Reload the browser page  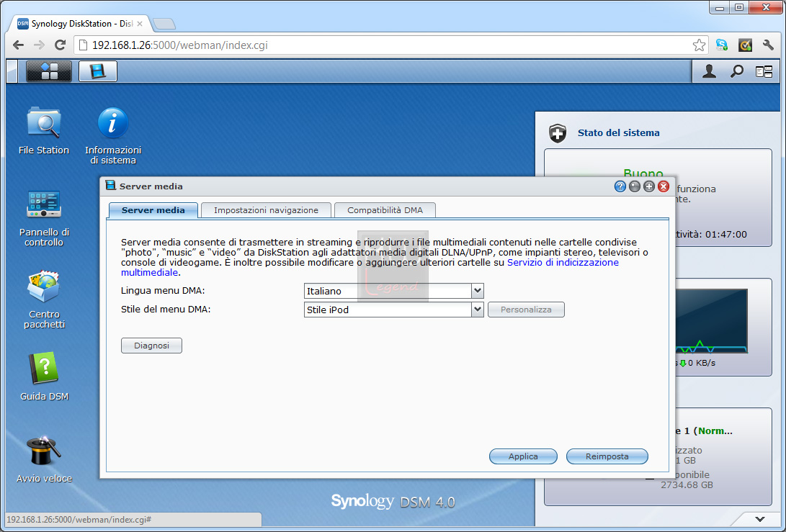[x=60, y=45]
